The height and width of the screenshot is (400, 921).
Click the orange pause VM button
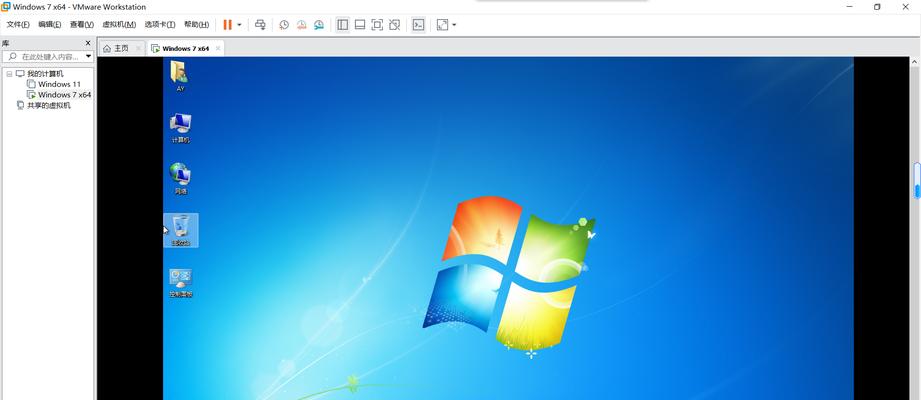pos(227,25)
